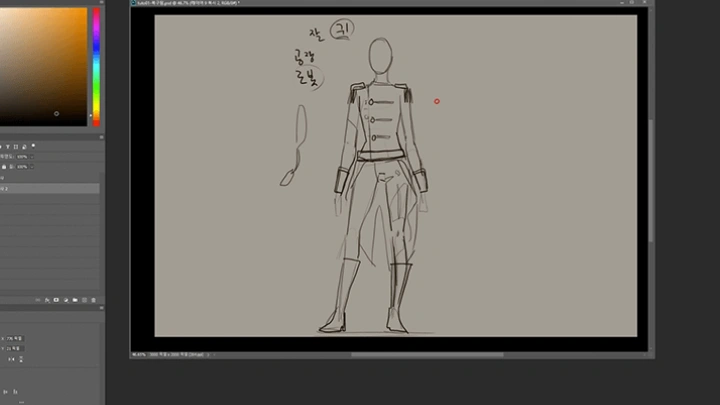Screen dimensions: 720x405
Task: Click the horizontal scrollbar thumb
Action: (428, 354)
